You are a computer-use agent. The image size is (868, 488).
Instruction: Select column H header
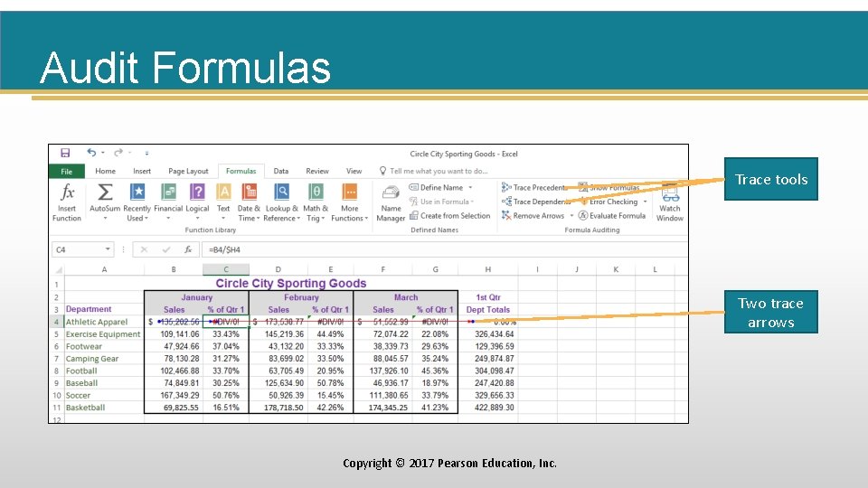pos(487,269)
